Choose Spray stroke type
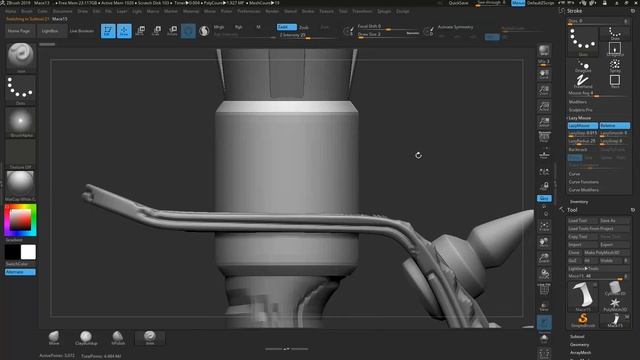 (615, 66)
